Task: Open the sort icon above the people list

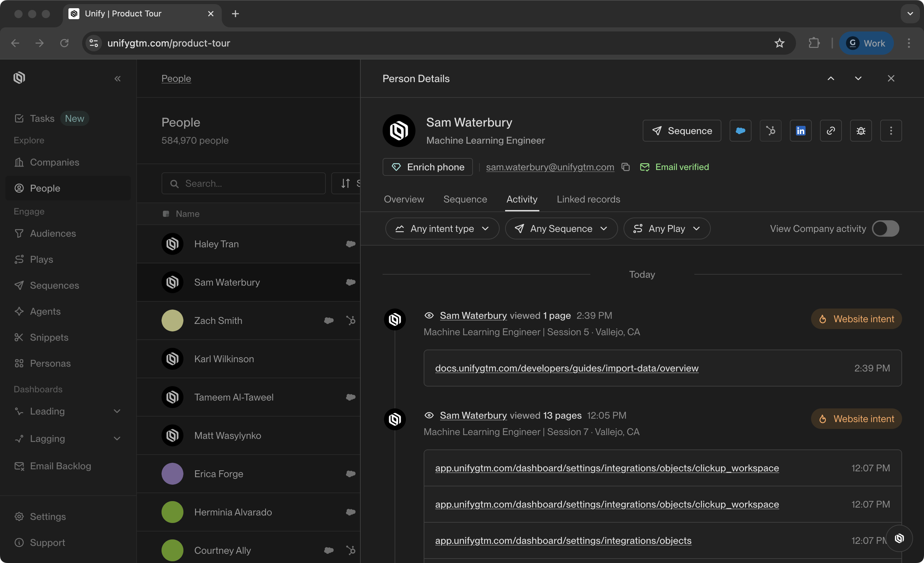Action: pos(345,183)
